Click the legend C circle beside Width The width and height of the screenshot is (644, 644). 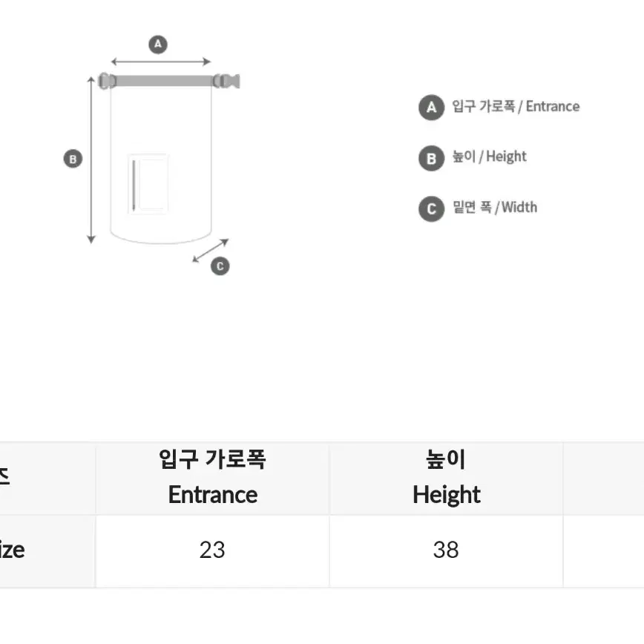[x=431, y=209]
